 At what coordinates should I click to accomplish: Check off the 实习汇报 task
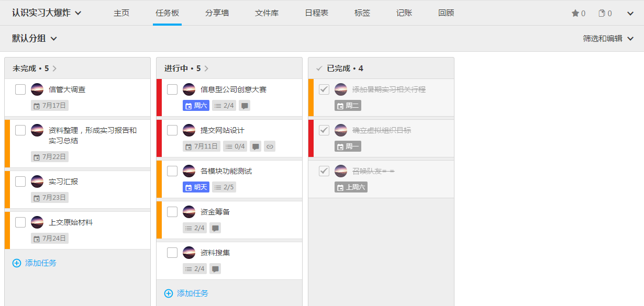(20, 182)
